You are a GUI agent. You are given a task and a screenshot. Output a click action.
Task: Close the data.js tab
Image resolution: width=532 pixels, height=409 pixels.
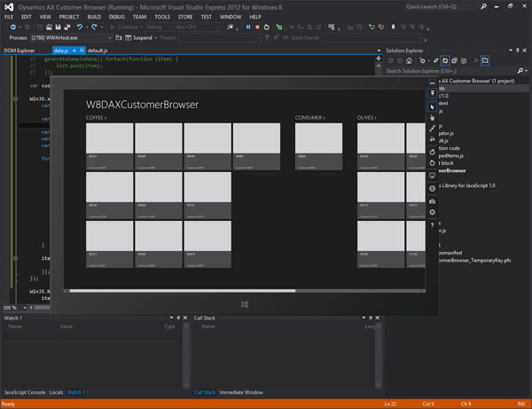(x=82, y=51)
